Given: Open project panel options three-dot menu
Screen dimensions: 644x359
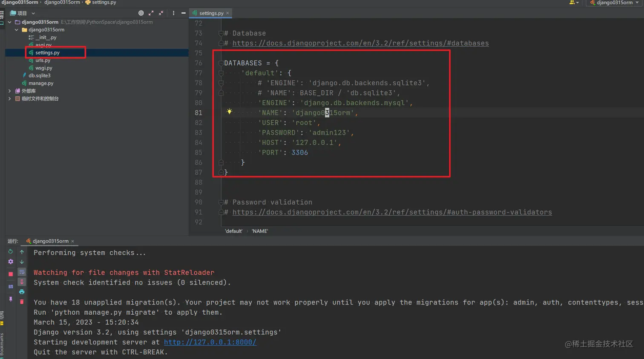Looking at the screenshot, I should pos(173,13).
